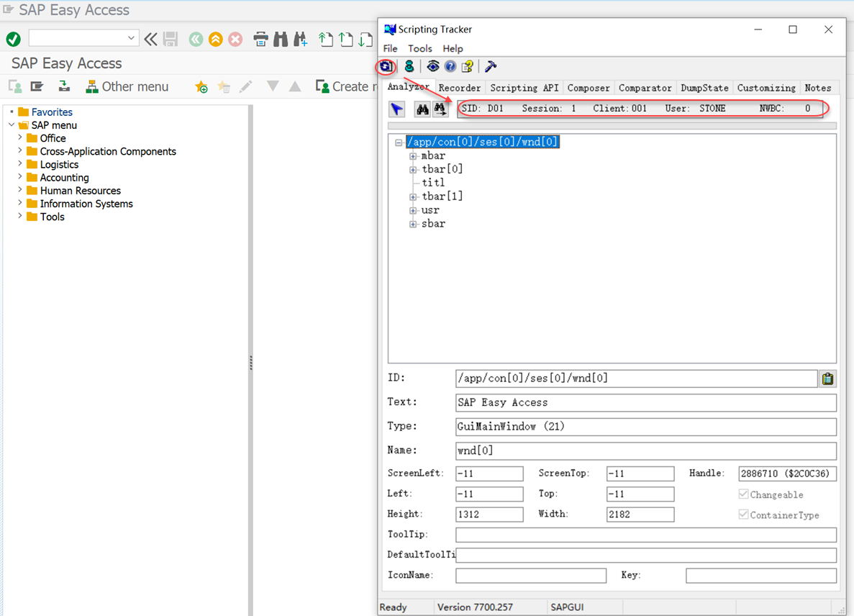Open the Help menu in Scripting Tracker
Image resolution: width=854 pixels, height=616 pixels.
point(453,48)
